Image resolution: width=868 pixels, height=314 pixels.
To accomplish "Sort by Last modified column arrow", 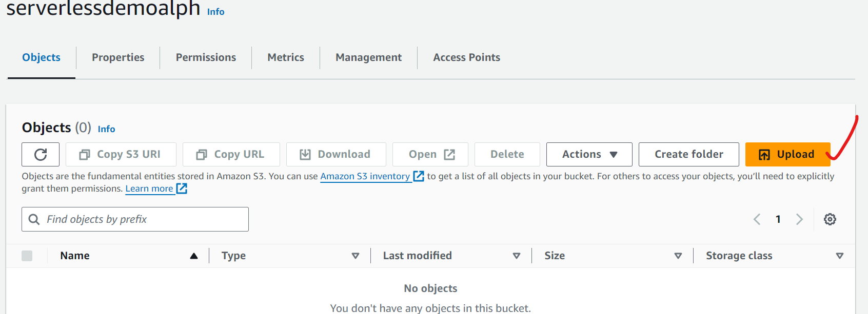I will 516,256.
